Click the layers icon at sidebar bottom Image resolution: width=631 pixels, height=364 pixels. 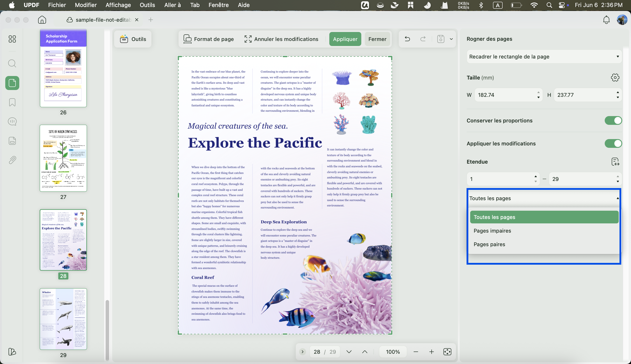click(x=12, y=352)
